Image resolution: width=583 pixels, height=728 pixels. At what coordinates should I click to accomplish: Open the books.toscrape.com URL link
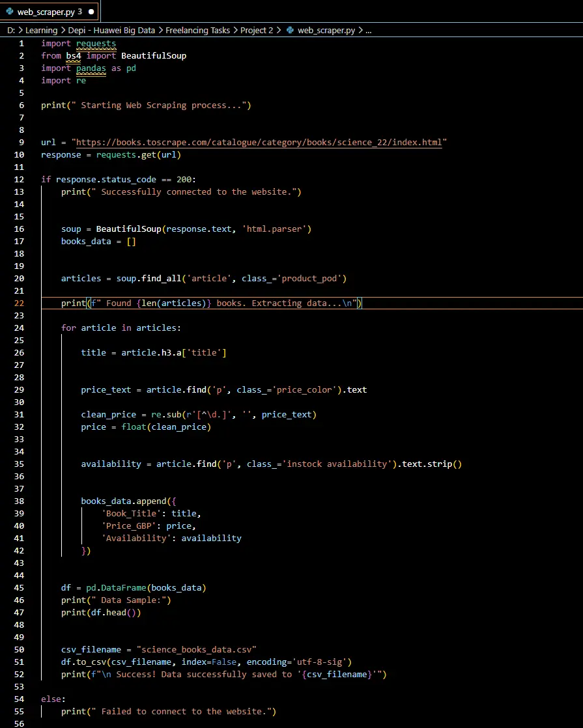259,143
